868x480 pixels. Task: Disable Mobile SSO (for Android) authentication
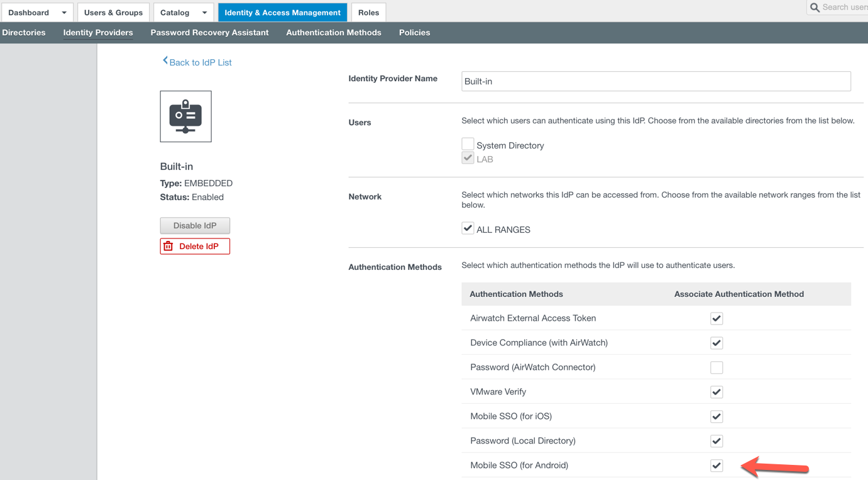coord(717,466)
